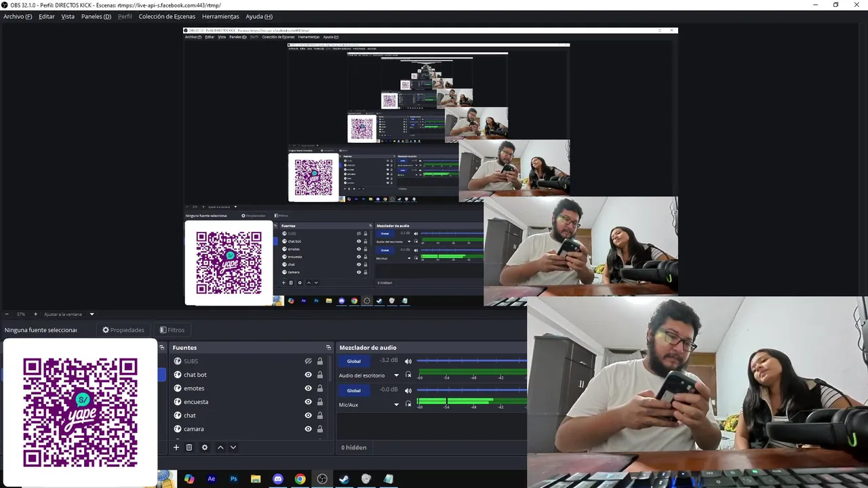Toggle the lock on chat bot source
This screenshot has width=868, height=488.
pyautogui.click(x=320, y=375)
